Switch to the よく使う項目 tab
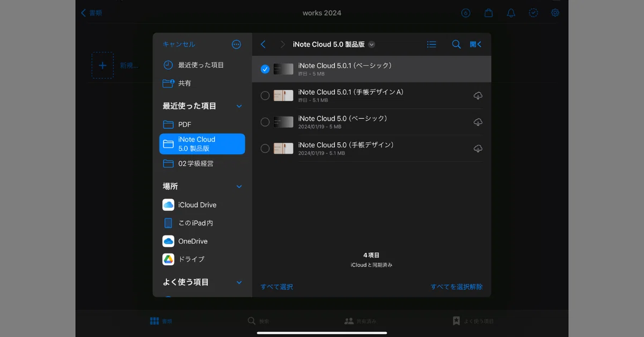The image size is (644, 337). 473,321
